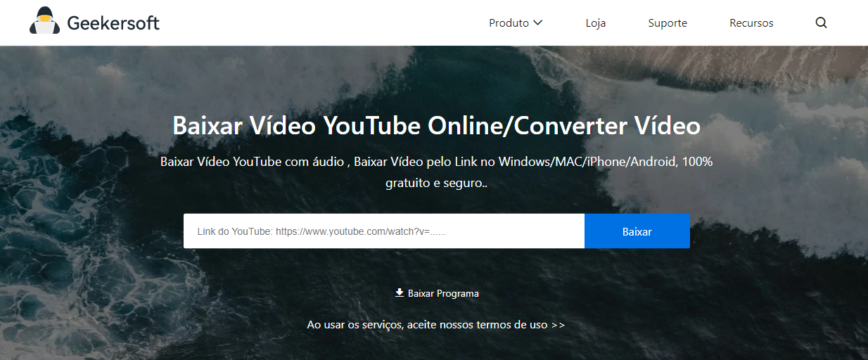The height and width of the screenshot is (360, 868).
Task: Click the Geekersoft penguin logo icon
Action: coord(44,22)
